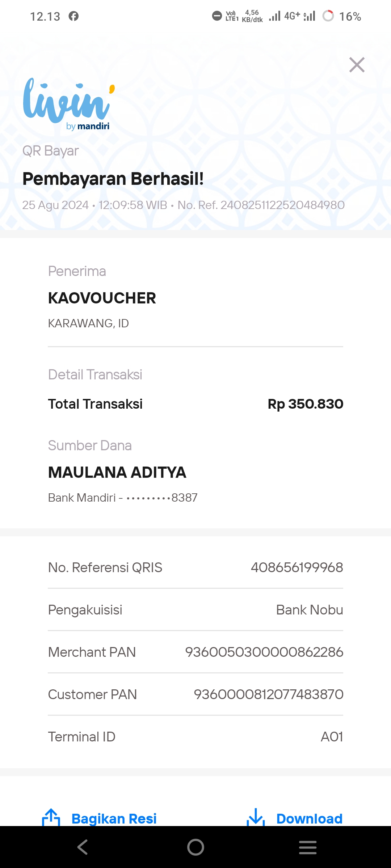
Task: Tap the recipient name KAOVOUCHER
Action: tap(102, 298)
